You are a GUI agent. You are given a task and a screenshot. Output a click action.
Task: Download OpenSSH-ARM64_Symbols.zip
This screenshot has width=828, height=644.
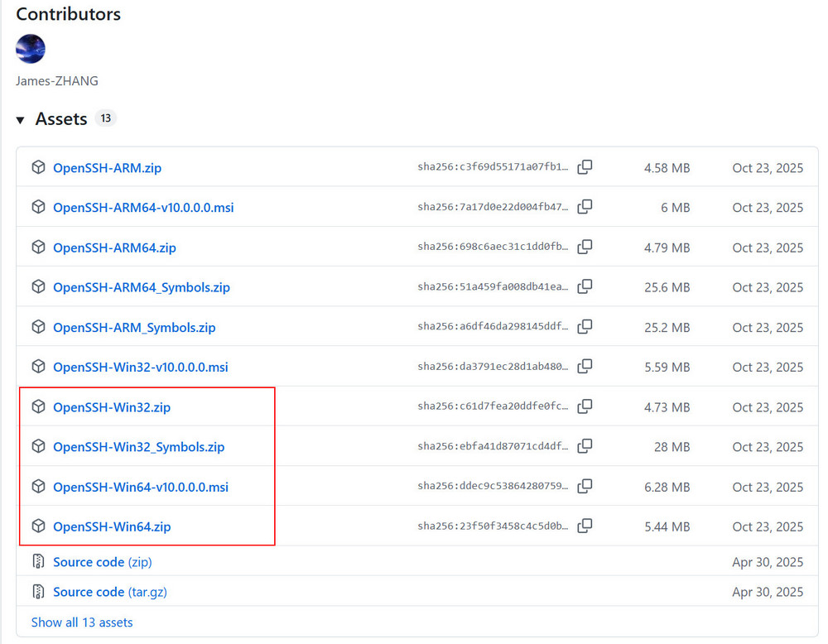click(x=142, y=287)
